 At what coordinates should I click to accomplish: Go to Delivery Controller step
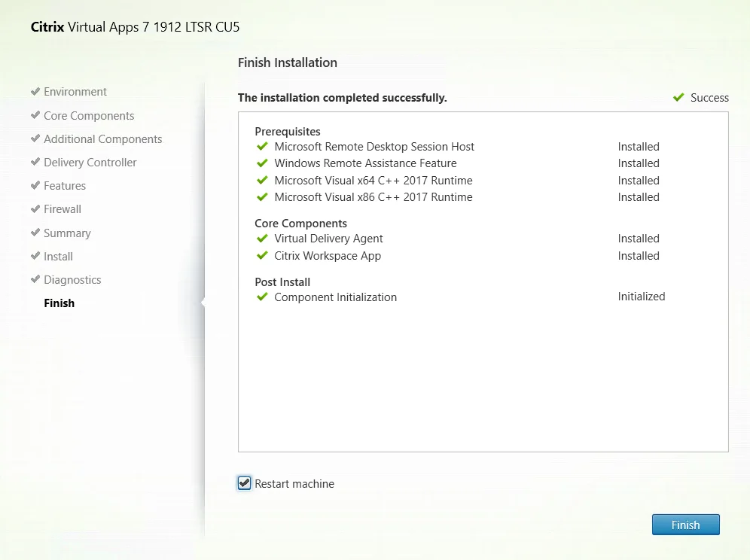point(90,163)
